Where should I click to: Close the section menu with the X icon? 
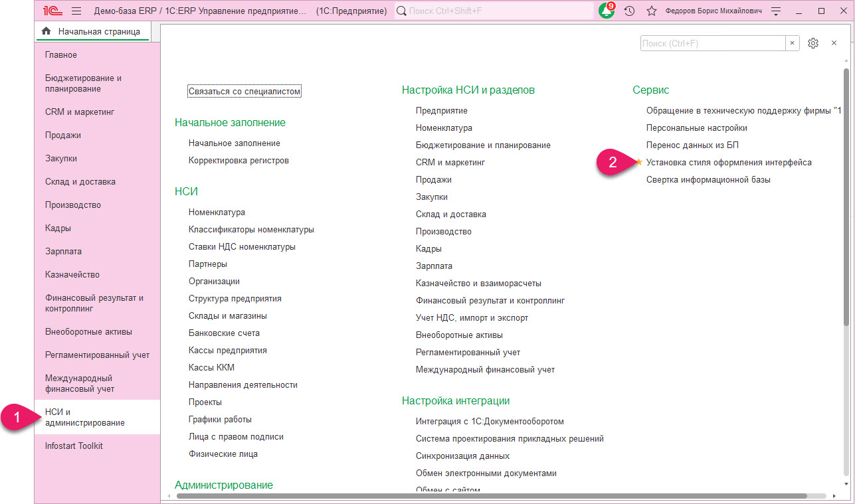[834, 43]
